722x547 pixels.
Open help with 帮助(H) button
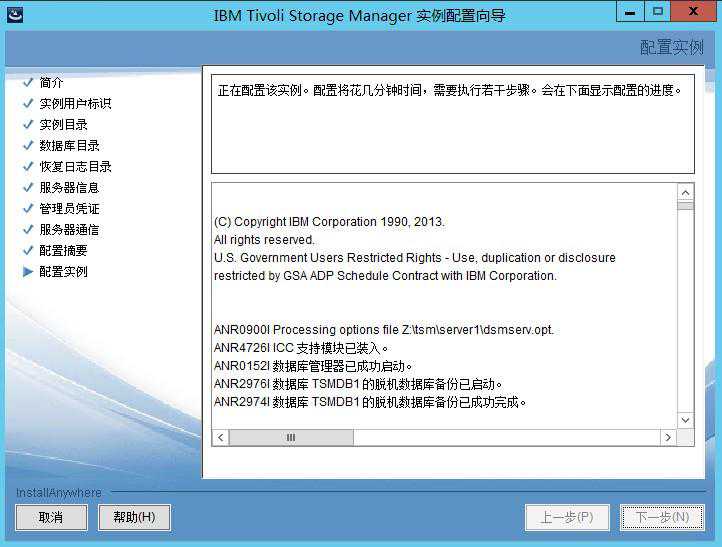(134, 517)
